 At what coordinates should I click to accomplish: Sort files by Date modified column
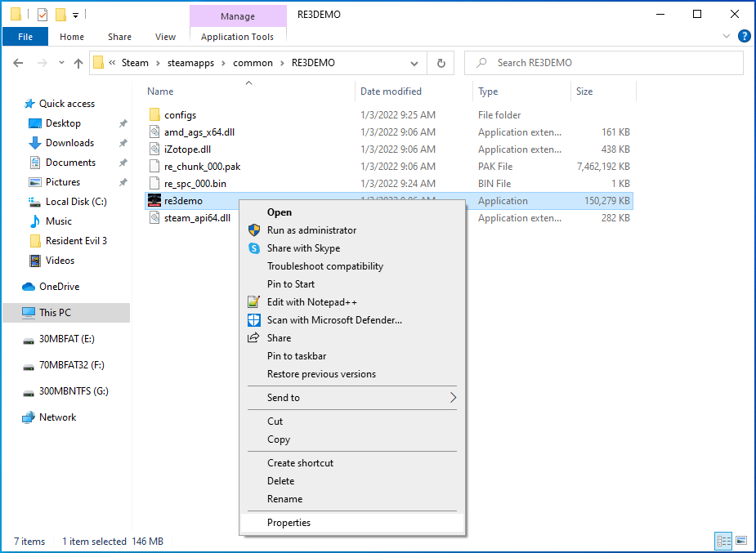coord(391,91)
